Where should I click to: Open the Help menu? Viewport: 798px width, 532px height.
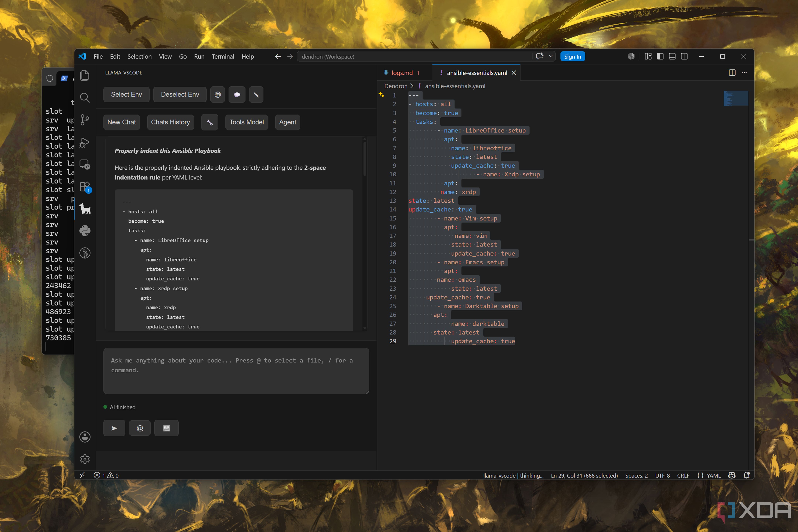click(248, 56)
